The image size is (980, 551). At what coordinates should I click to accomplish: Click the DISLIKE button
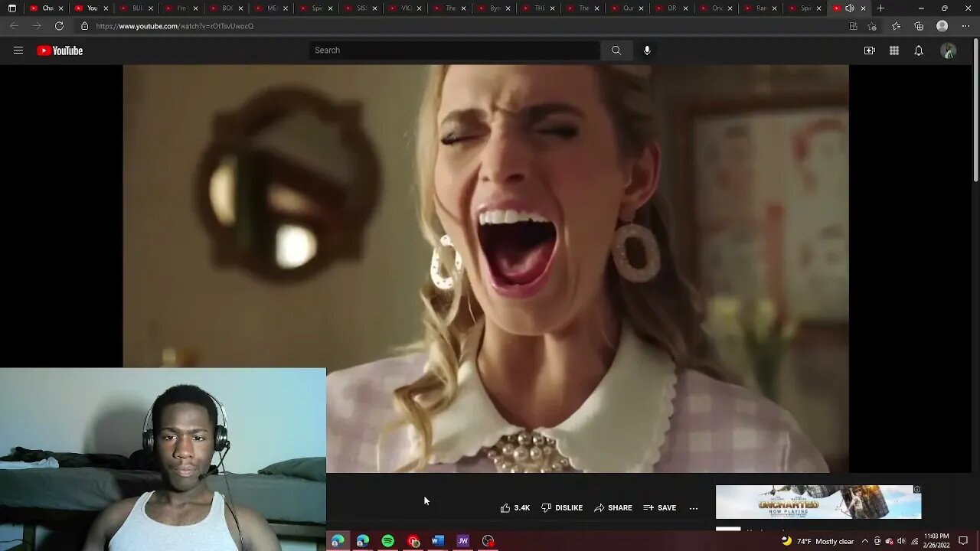click(562, 508)
